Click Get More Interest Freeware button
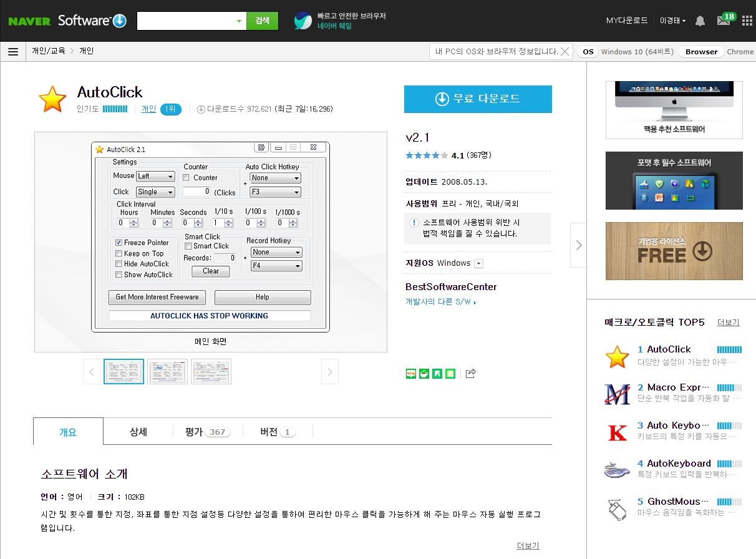The width and height of the screenshot is (756, 559). coord(157,297)
